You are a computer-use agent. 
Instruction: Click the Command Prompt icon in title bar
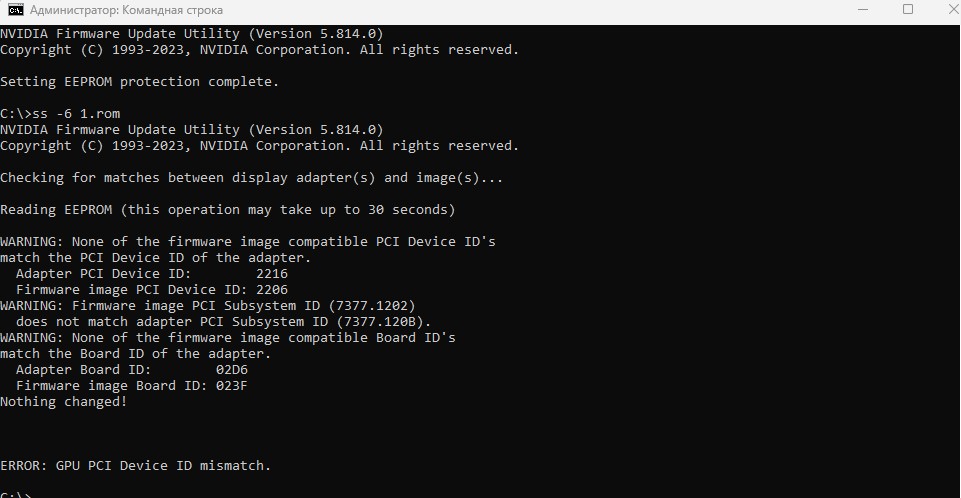pyautogui.click(x=15, y=10)
